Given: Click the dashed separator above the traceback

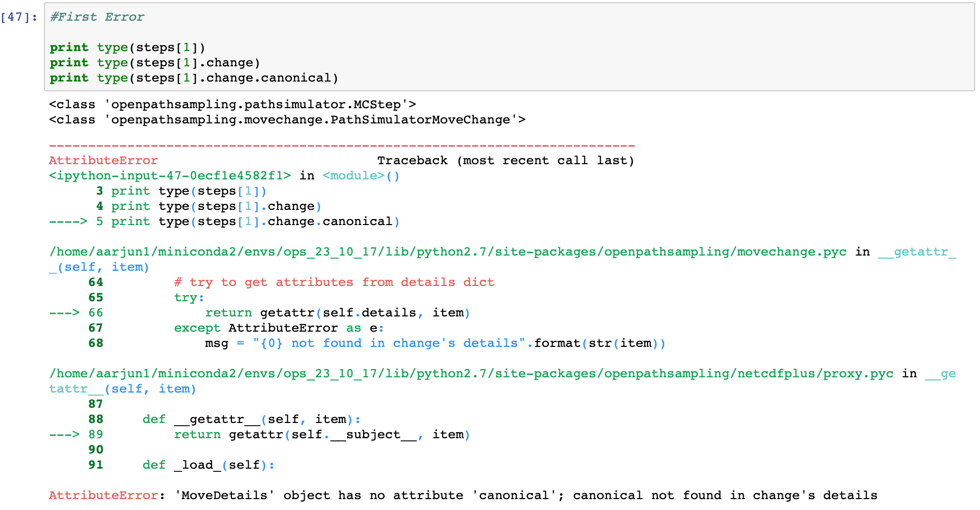Looking at the screenshot, I should (x=341, y=145).
